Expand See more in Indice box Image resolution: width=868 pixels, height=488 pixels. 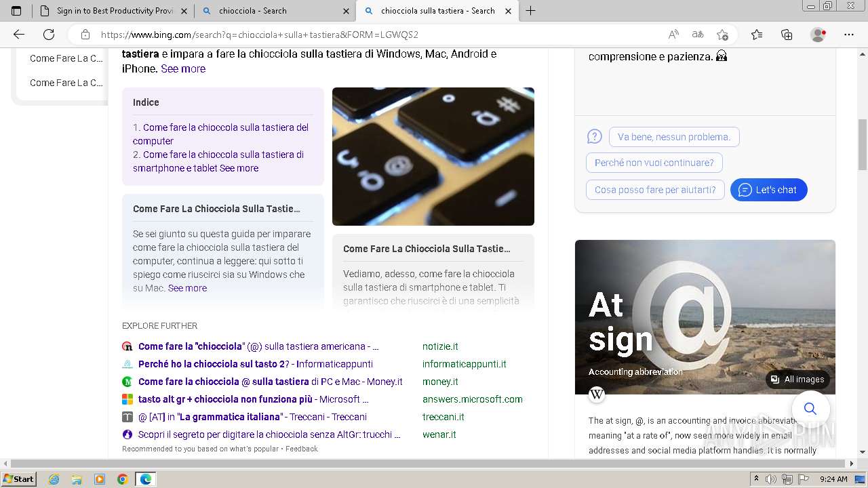pyautogui.click(x=239, y=168)
